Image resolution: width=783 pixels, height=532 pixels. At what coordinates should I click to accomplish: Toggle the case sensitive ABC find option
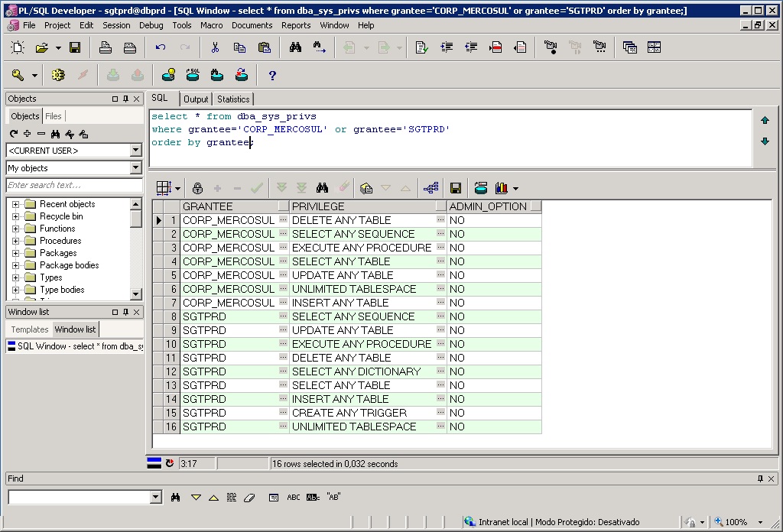(294, 498)
